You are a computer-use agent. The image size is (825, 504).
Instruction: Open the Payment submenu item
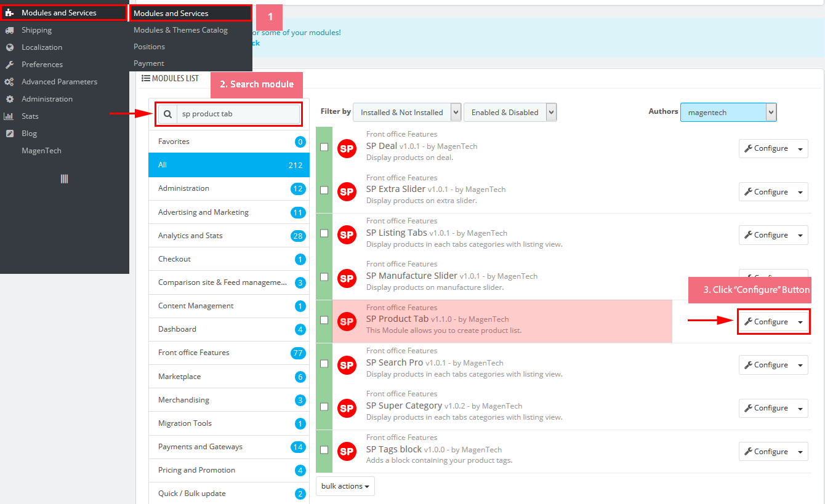coord(149,63)
